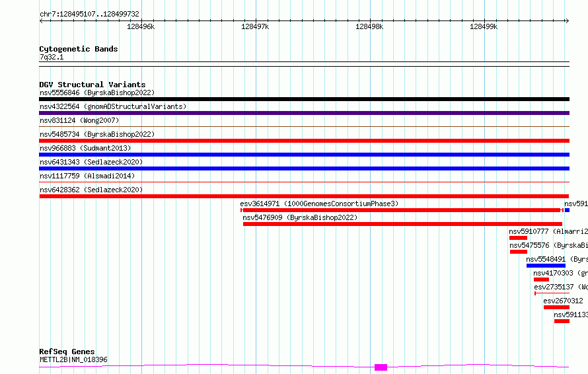588x374 pixels.
Task: Click the esv2735137 variant label
Action: click(x=561, y=287)
